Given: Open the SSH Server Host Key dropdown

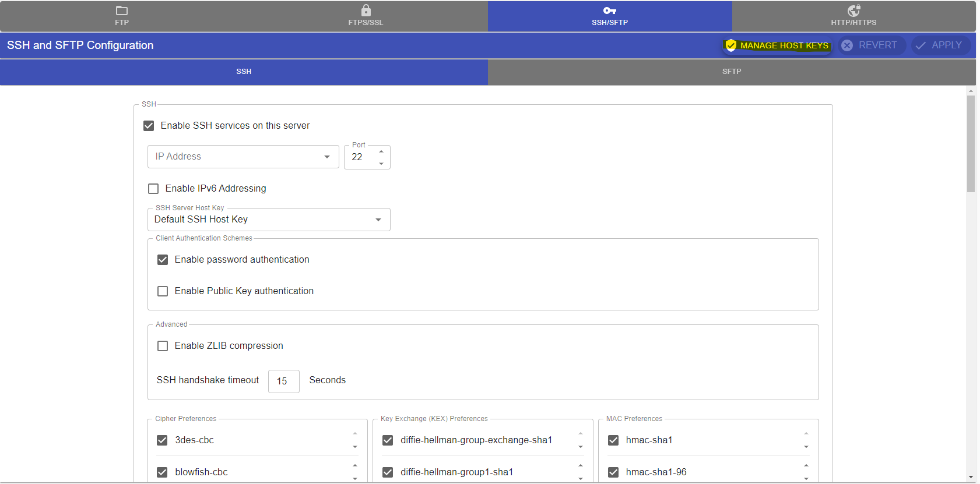Looking at the screenshot, I should tap(269, 220).
